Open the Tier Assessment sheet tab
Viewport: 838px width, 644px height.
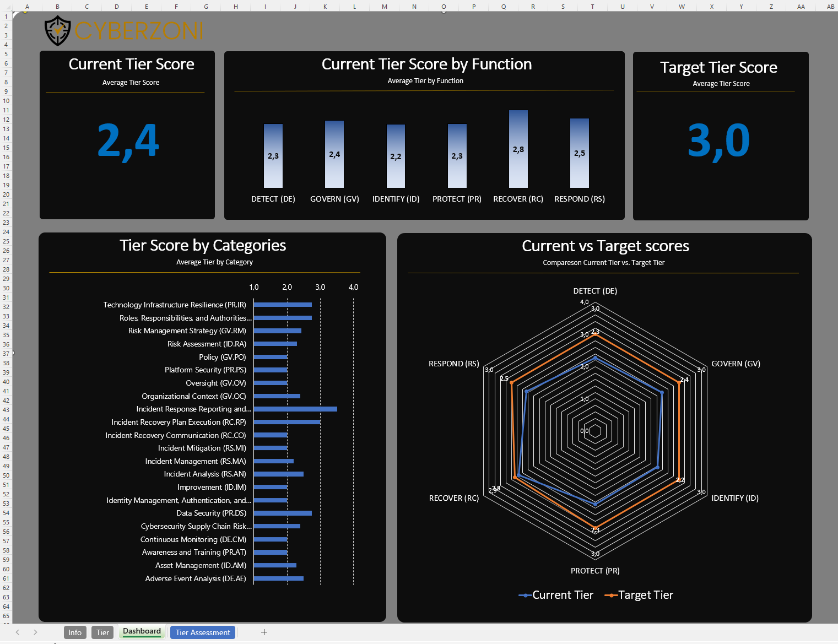pyautogui.click(x=203, y=632)
